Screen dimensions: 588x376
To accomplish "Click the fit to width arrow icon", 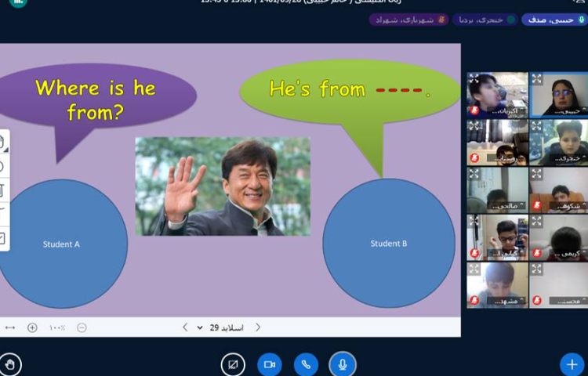I will pos(10,327).
